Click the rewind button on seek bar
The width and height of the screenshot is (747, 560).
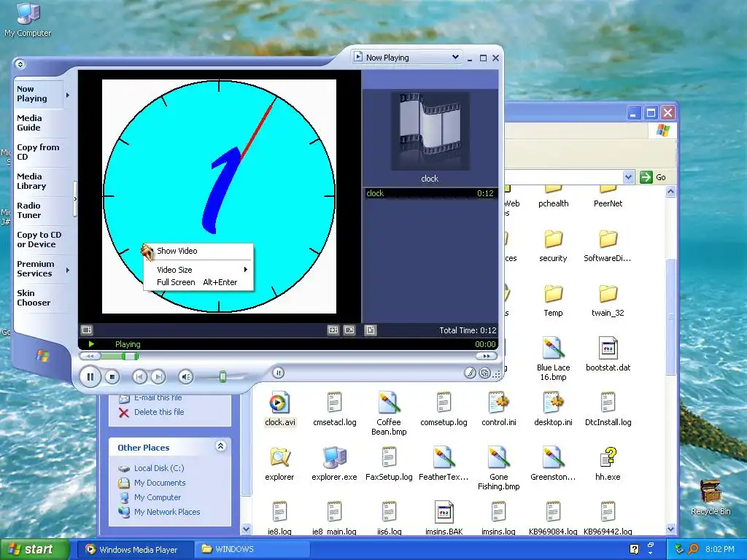[90, 356]
